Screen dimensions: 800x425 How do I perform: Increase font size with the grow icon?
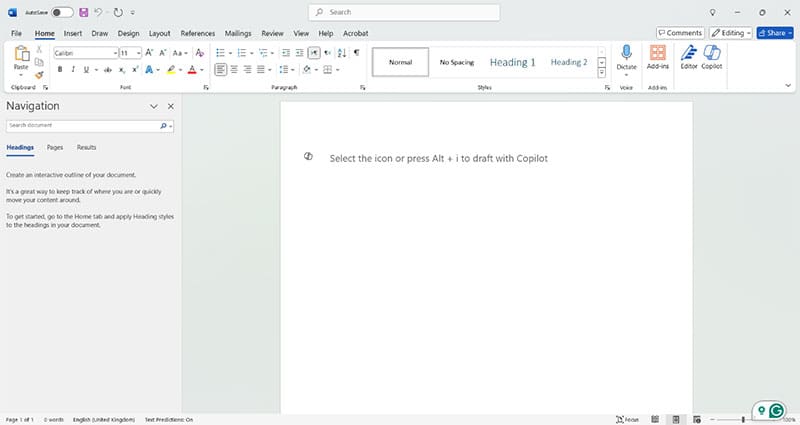pos(149,53)
